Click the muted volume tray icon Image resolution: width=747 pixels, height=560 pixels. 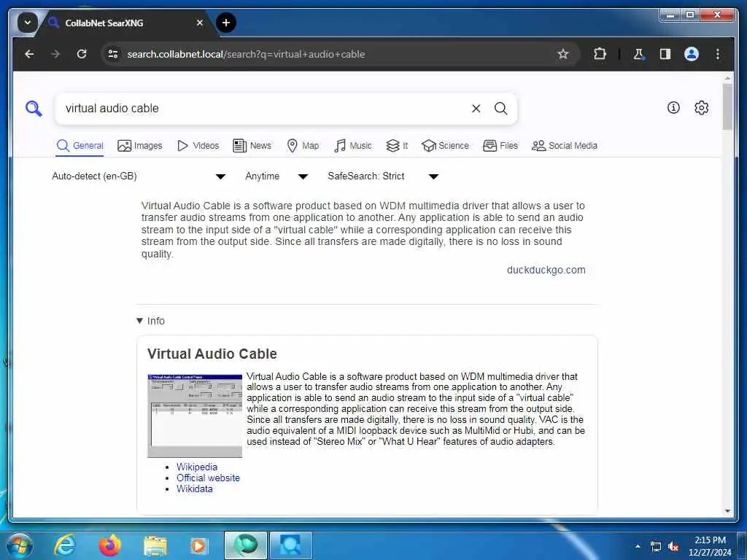click(673, 547)
